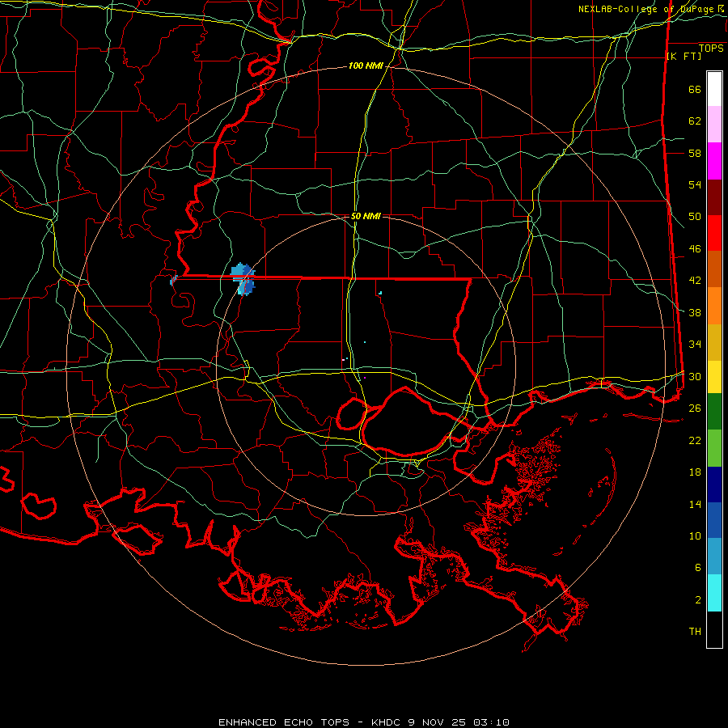The height and width of the screenshot is (728, 728).
Task: Click the "50 NMI" range ring label
Action: pyautogui.click(x=366, y=216)
